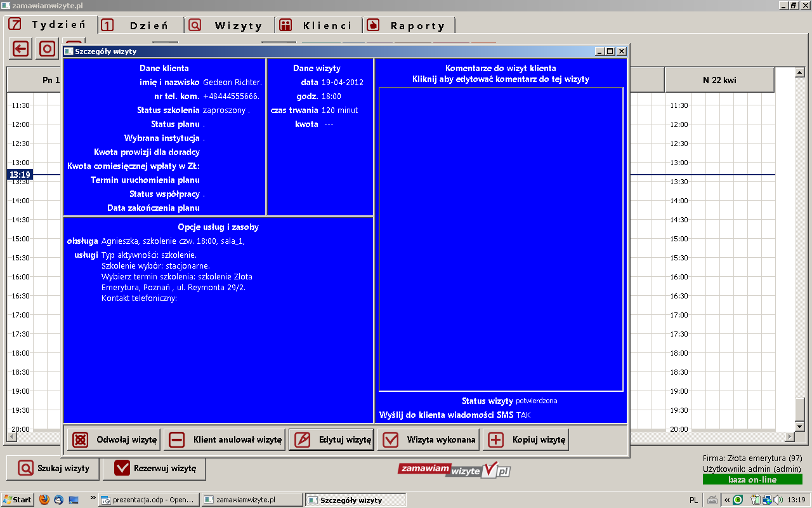Image resolution: width=812 pixels, height=508 pixels.
Task: Click the calendar scrollbar up arrow
Action: click(x=799, y=72)
